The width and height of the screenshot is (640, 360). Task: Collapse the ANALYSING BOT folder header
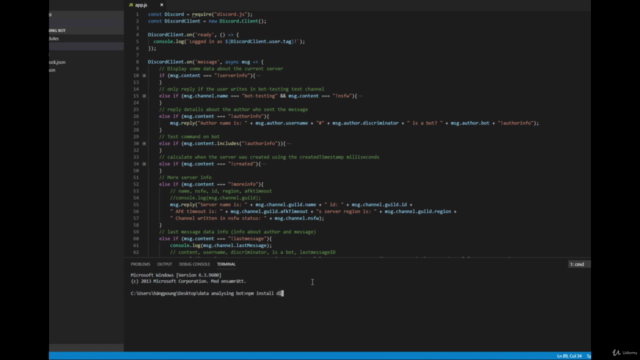(x=86, y=30)
